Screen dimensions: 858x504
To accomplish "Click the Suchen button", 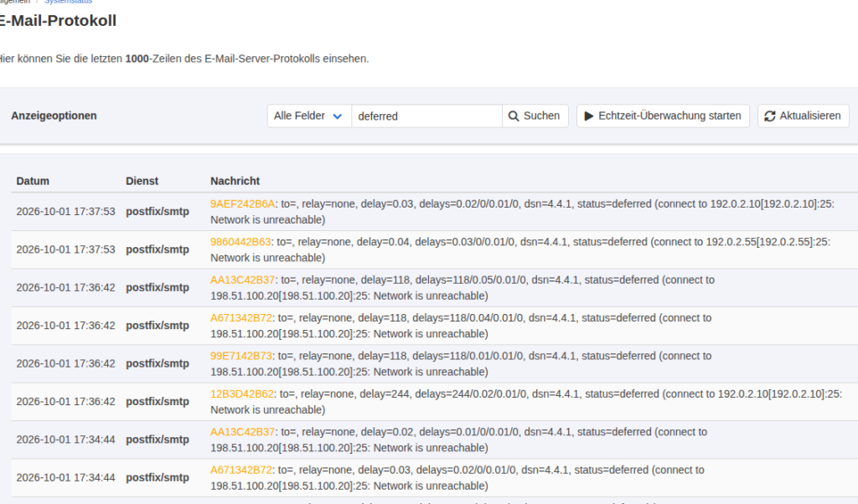I will (x=535, y=116).
